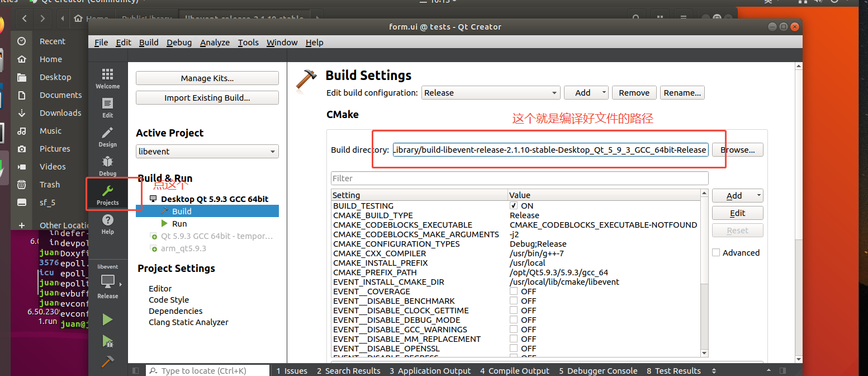Click the Build Project hammer icon
The height and width of the screenshot is (376, 868).
coord(107,361)
